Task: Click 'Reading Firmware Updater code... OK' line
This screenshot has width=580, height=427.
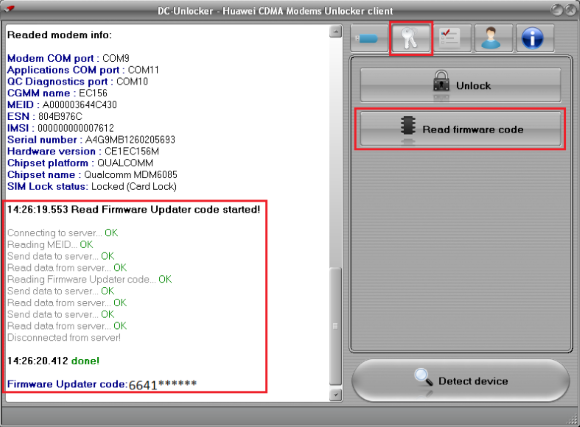Action: click(x=90, y=279)
